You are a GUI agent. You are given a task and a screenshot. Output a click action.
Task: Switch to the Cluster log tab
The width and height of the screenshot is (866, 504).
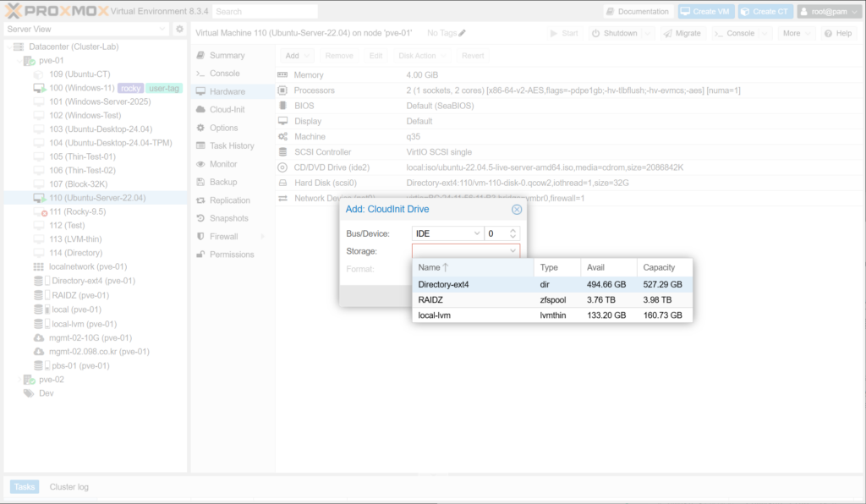coord(69,487)
